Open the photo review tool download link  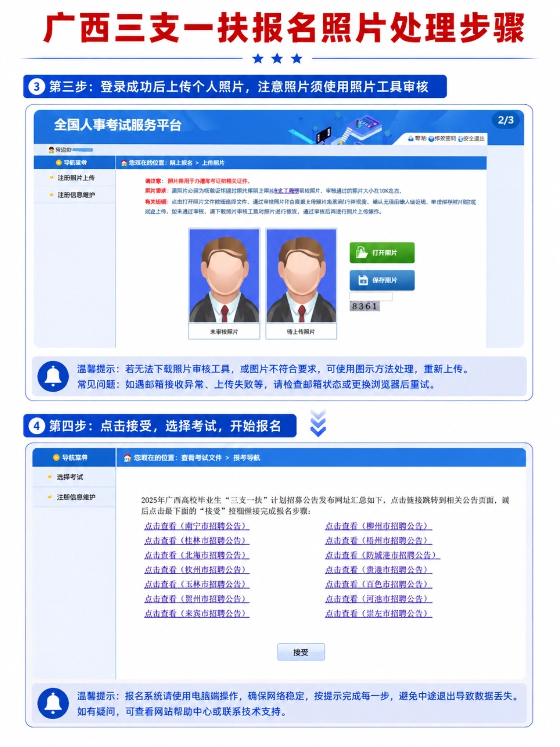(286, 191)
